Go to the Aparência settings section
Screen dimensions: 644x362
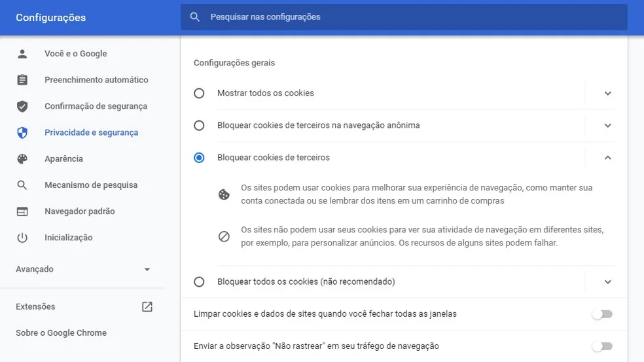click(x=63, y=159)
